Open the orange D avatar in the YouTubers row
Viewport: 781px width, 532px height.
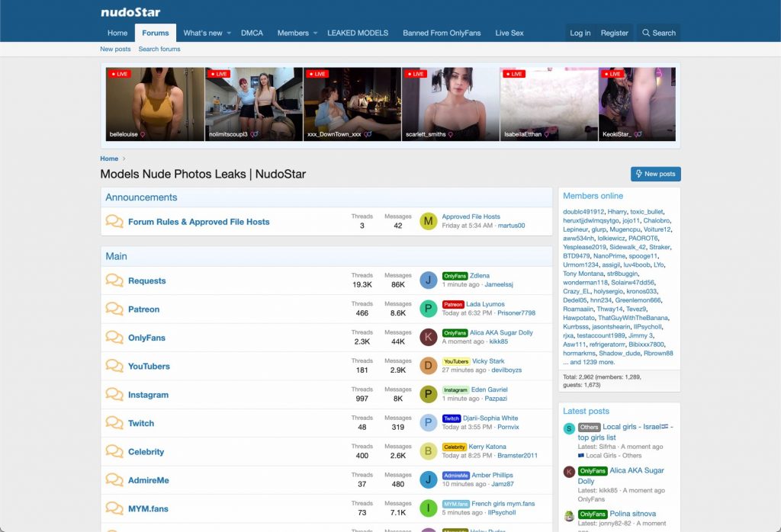pos(429,366)
